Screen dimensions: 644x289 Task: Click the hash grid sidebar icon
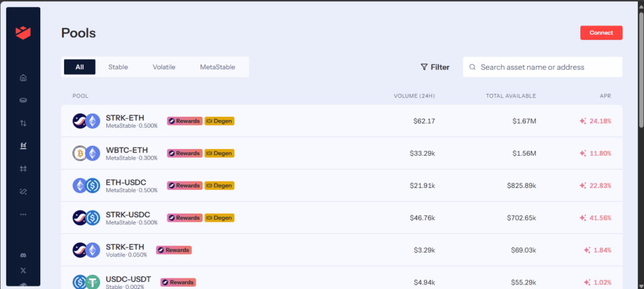(23, 168)
